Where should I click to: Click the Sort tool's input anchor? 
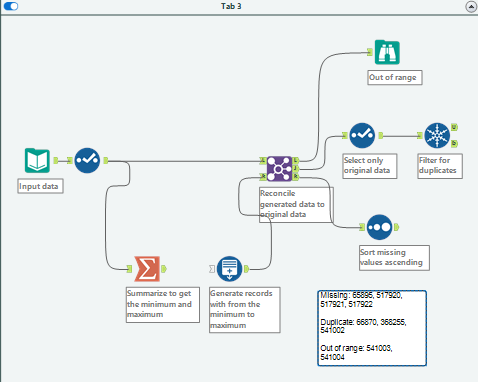[362, 227]
